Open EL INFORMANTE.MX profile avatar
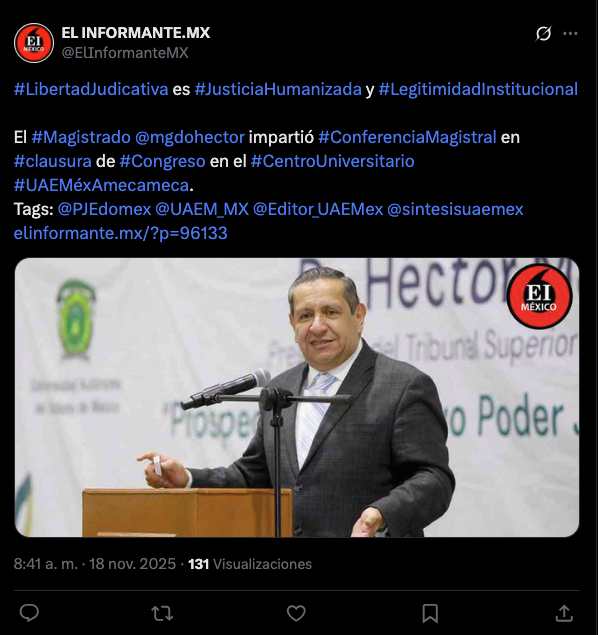This screenshot has height=635, width=598. point(34,43)
